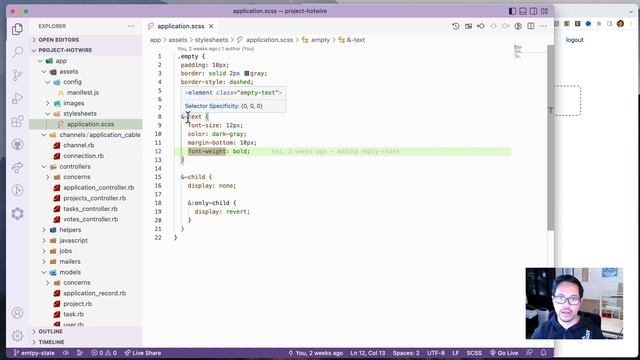Open tasks_controller.rb file
The height and width of the screenshot is (360, 640).
tap(90, 209)
